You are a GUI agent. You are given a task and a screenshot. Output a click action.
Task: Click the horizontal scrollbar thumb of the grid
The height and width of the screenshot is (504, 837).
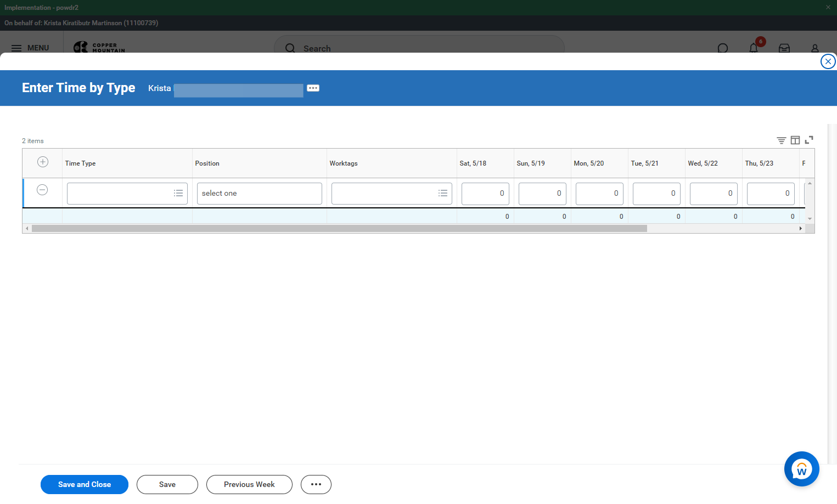[339, 229]
